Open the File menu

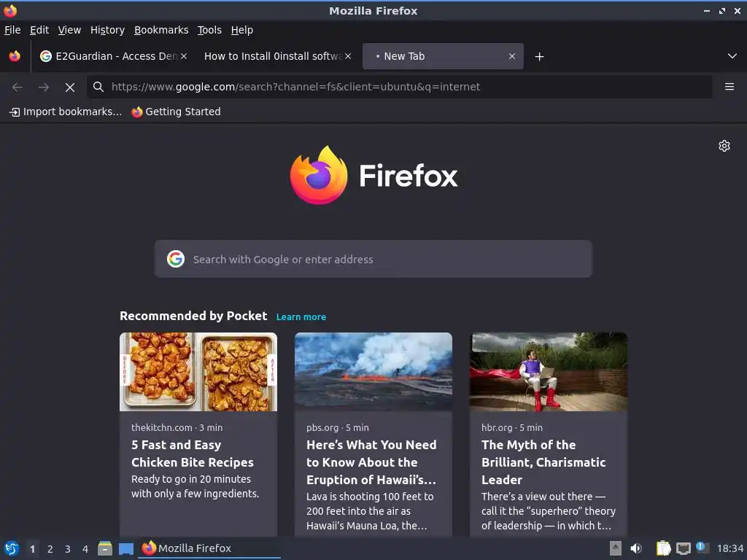pos(12,30)
